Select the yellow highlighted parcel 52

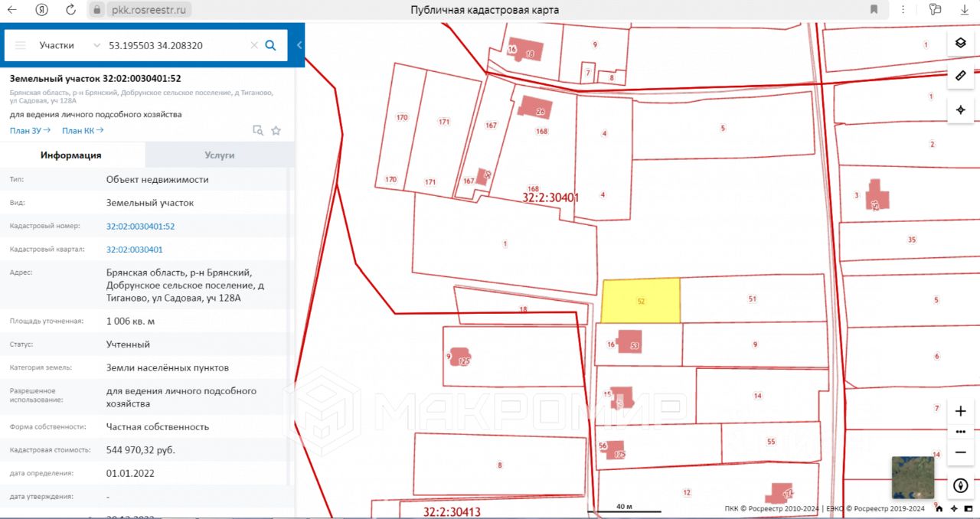pyautogui.click(x=641, y=301)
